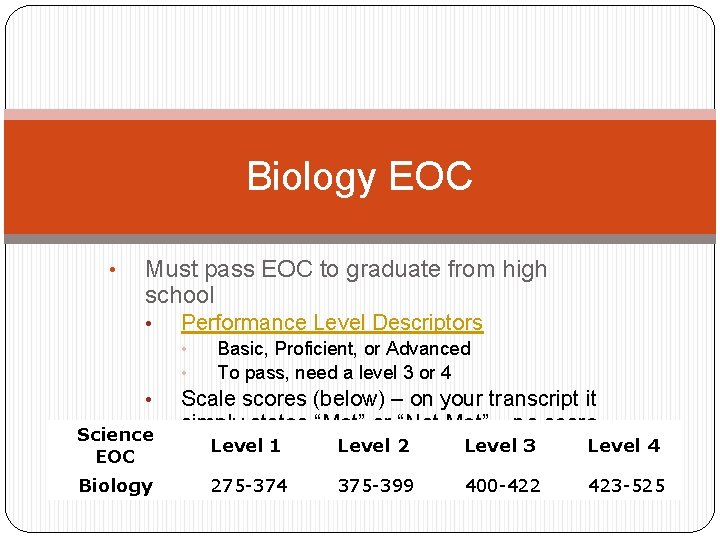Click the 'To pass, need a level 3 or 4' line

click(x=334, y=372)
